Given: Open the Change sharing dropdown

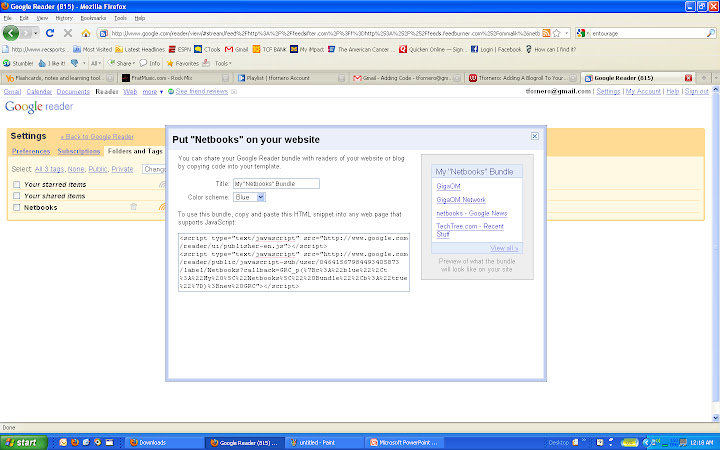Looking at the screenshot, I should (x=154, y=169).
